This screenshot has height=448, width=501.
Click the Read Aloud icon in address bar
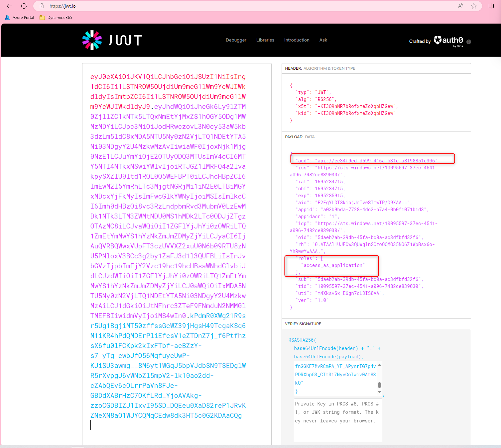[x=460, y=6]
